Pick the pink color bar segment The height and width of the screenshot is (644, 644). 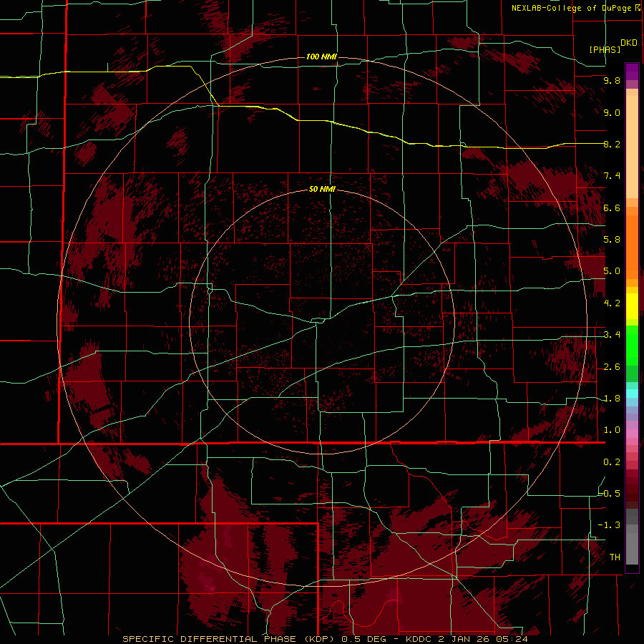632,434
